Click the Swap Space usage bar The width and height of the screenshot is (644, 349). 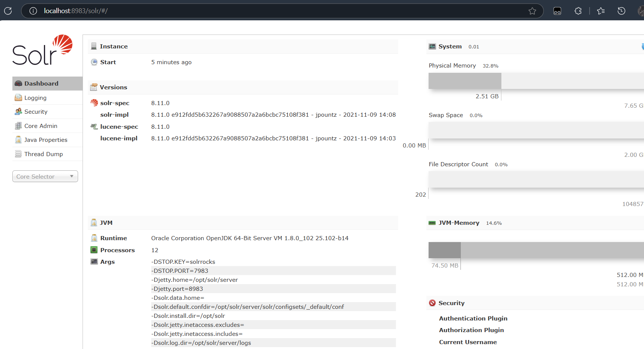tap(536, 130)
